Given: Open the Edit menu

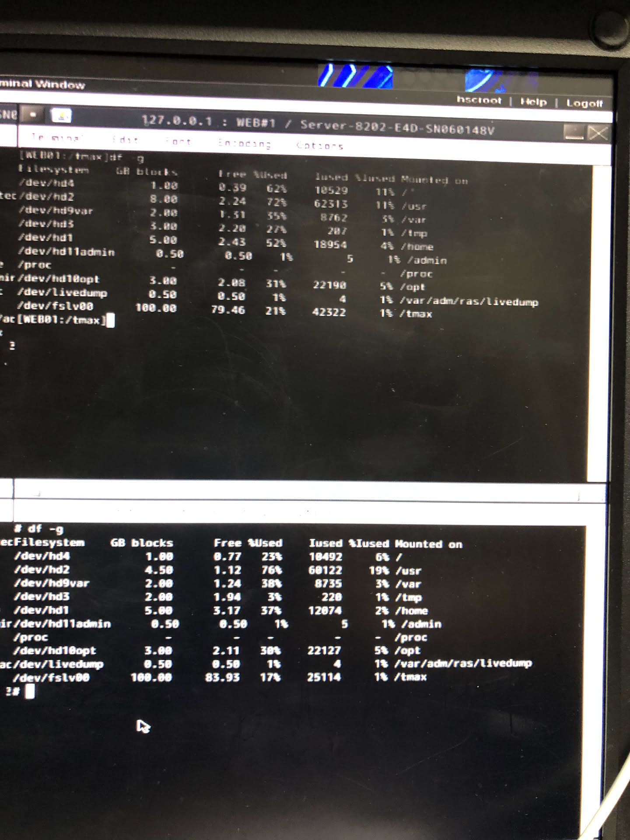Looking at the screenshot, I should tap(125, 140).
